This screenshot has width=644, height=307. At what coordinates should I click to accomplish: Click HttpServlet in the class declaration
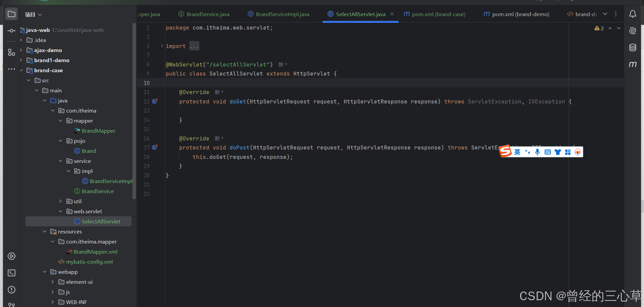[x=311, y=74]
